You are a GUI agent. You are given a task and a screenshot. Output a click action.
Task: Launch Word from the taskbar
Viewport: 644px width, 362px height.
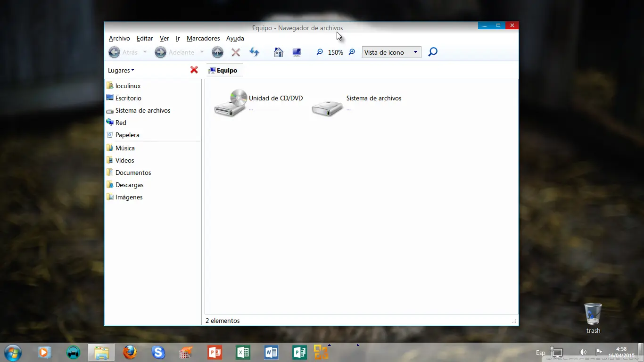(x=271, y=353)
